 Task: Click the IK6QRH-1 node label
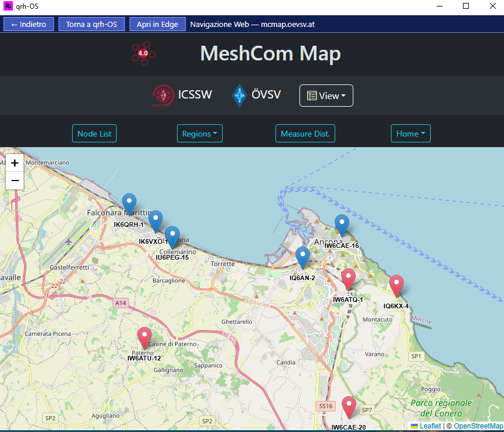(x=128, y=224)
